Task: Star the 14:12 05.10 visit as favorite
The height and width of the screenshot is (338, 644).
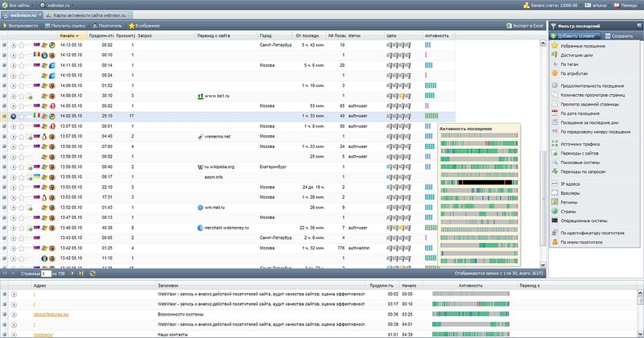Action: pyautogui.click(x=22, y=54)
